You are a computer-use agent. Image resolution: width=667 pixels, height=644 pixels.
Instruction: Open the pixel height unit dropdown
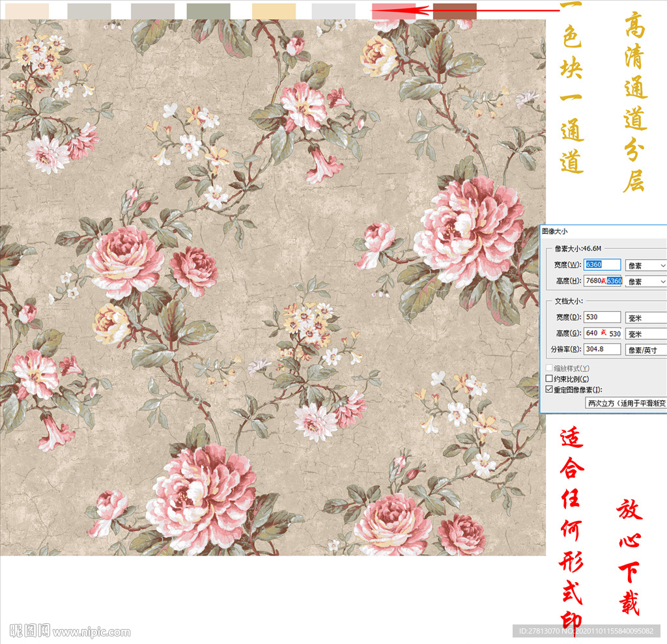click(646, 281)
